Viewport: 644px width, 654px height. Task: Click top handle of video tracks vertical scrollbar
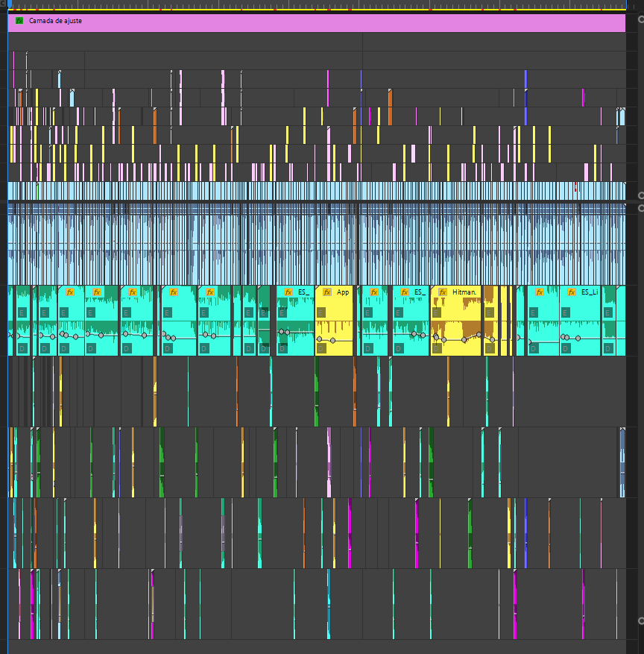641,19
